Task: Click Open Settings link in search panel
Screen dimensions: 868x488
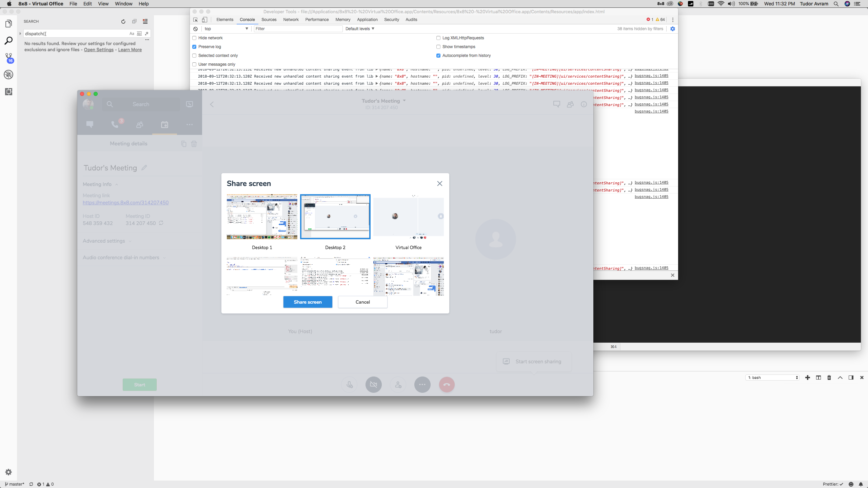Action: coord(99,50)
